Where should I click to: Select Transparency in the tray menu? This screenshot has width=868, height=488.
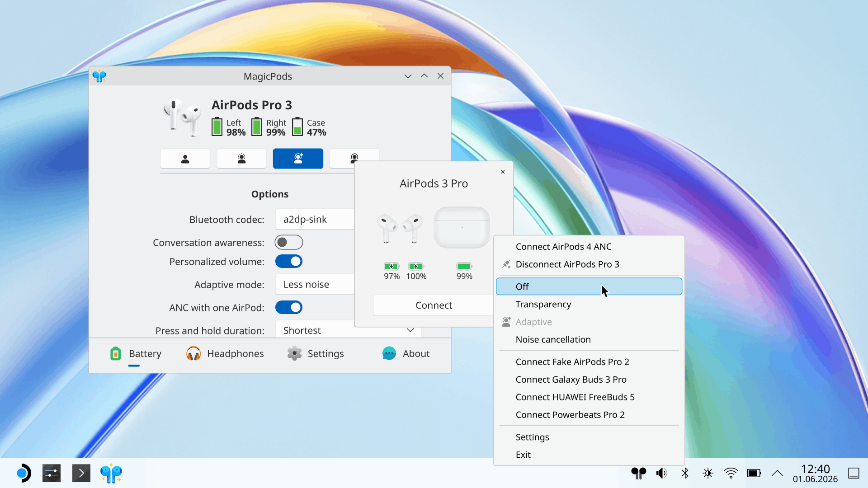pyautogui.click(x=589, y=304)
